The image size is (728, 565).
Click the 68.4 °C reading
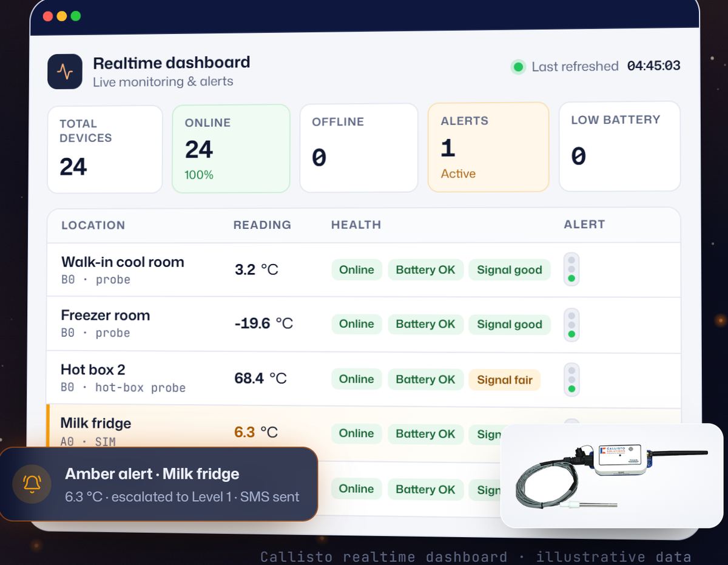coord(261,378)
